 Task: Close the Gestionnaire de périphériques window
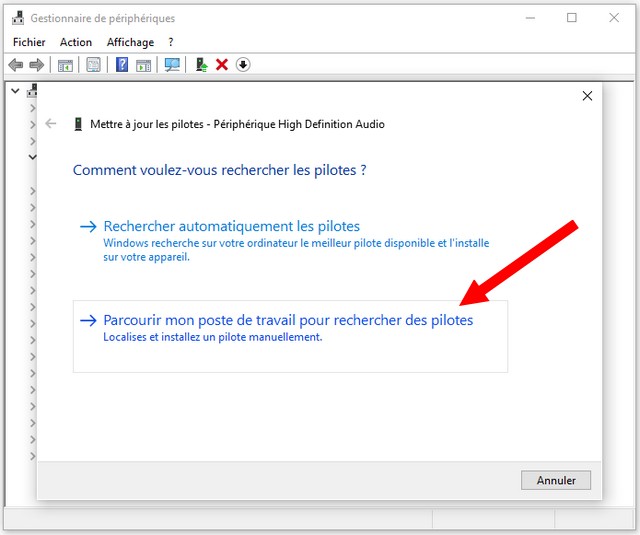614,18
